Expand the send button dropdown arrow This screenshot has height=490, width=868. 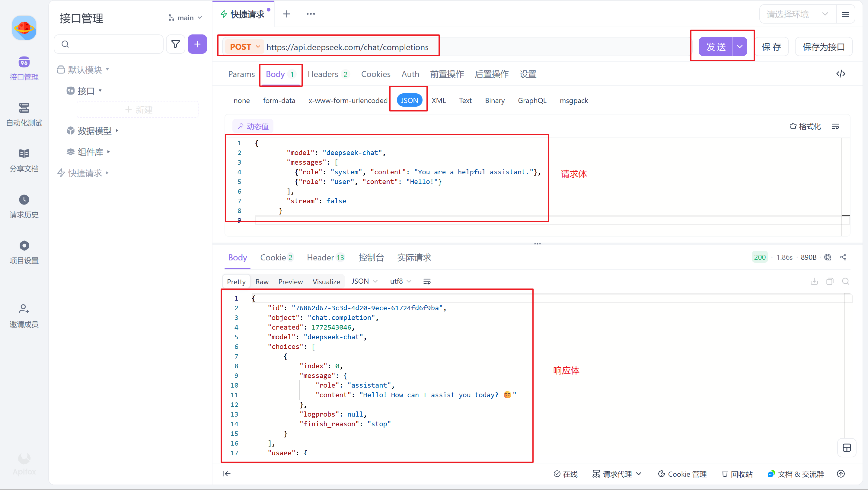(x=740, y=47)
